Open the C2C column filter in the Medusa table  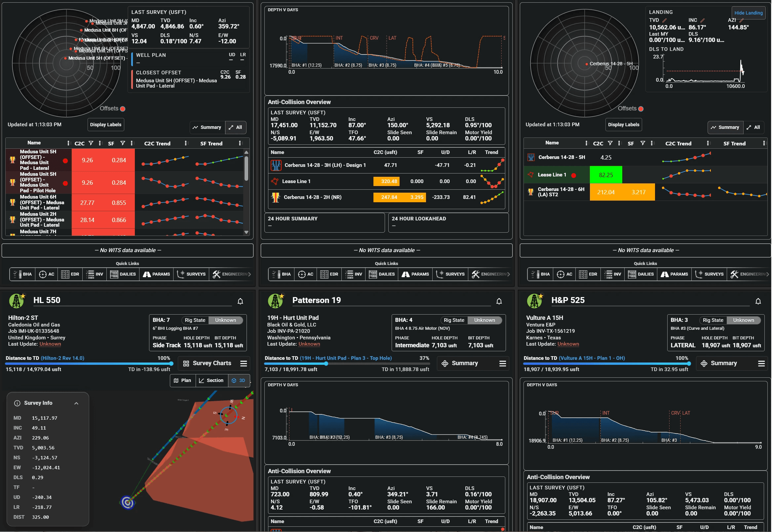[91, 143]
